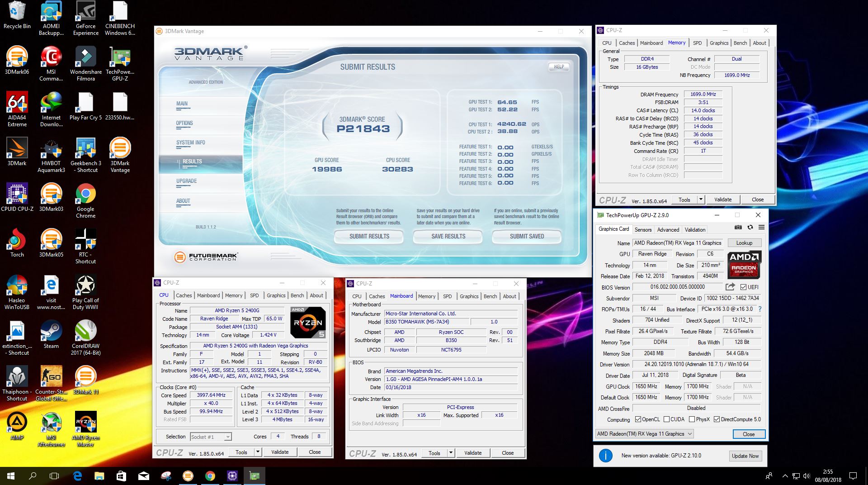
Task: Launch AIDA64 Extreme desktop icon
Action: click(x=17, y=109)
